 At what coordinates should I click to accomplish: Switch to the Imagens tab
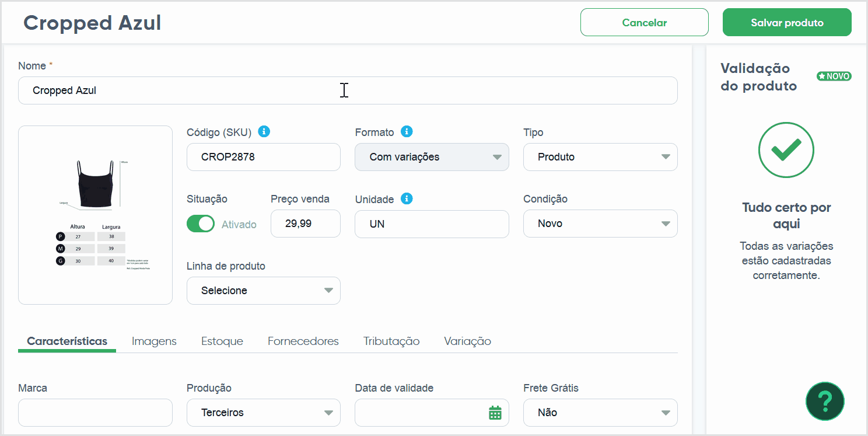coord(154,341)
